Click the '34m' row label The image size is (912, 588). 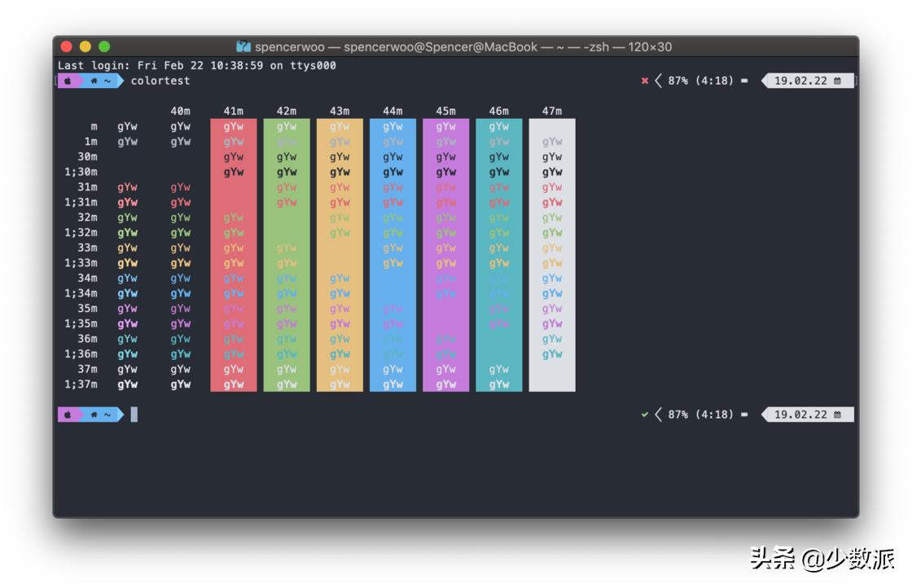pyautogui.click(x=87, y=278)
